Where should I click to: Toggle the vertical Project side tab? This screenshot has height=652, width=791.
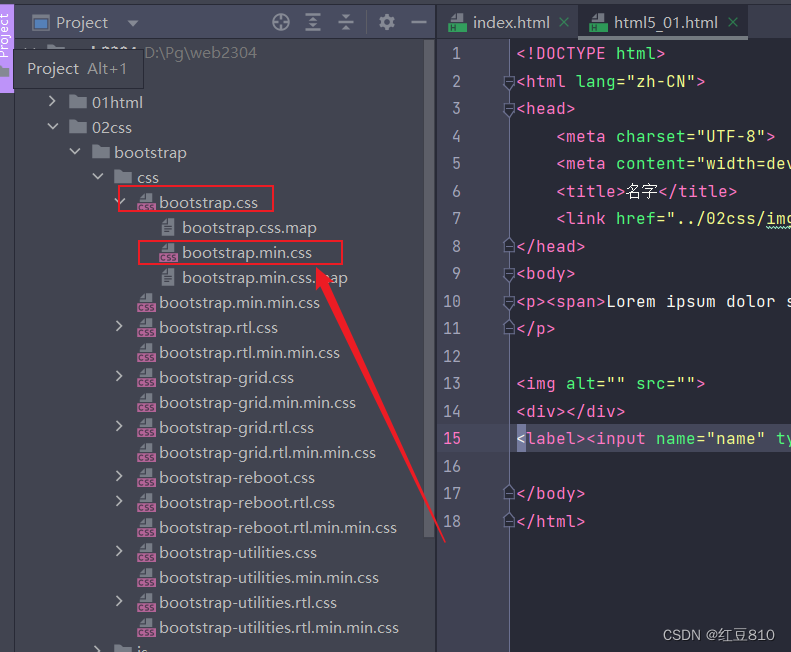(x=6, y=49)
